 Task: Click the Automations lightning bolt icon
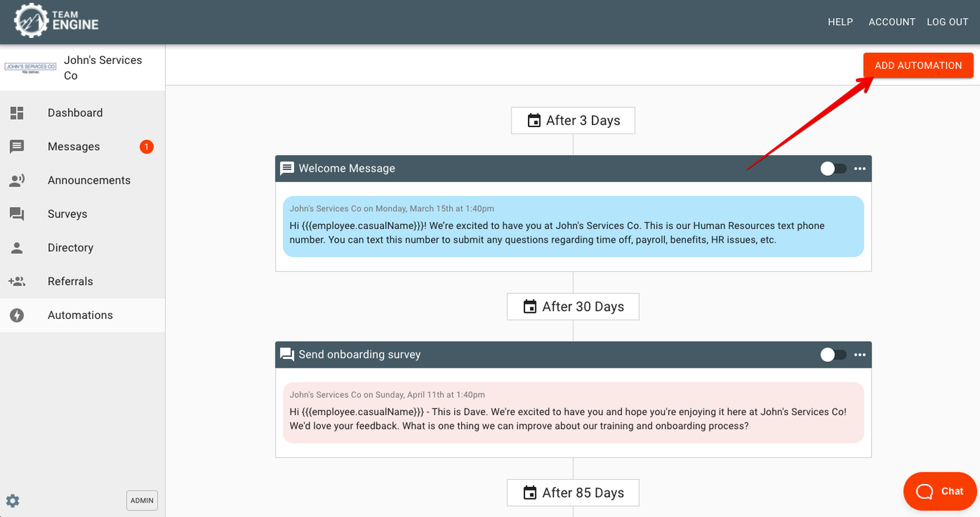[17, 315]
